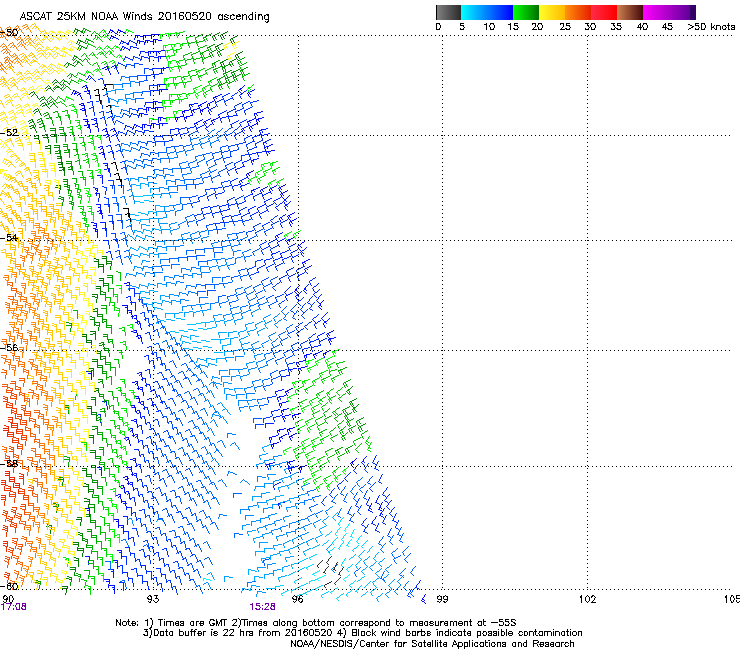Screen dimensions: 740x650
Task: Click the legend label '25'
Action: point(565,27)
